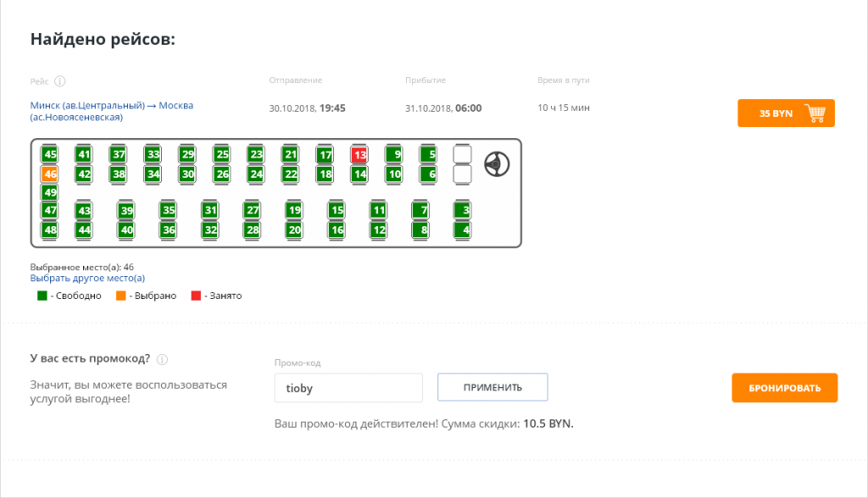Screen dimensions: 868x498
Task: Select seat 25 in the top row
Action: click(x=222, y=154)
